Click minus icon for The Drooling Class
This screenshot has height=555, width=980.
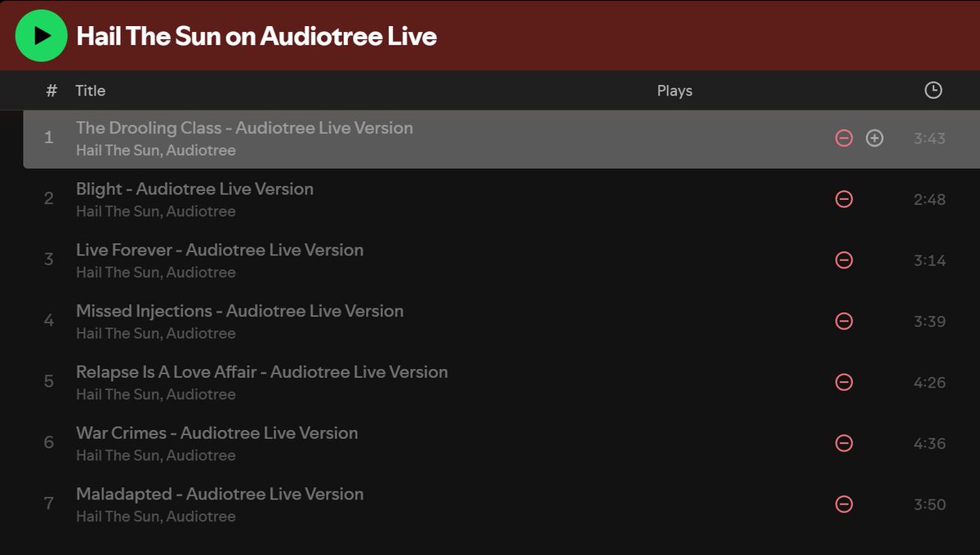pos(844,138)
